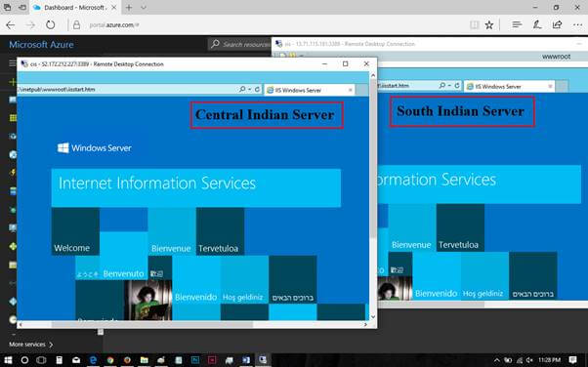The image size is (588, 367).
Task: Open a new Edge tab with plus
Action: [129, 8]
